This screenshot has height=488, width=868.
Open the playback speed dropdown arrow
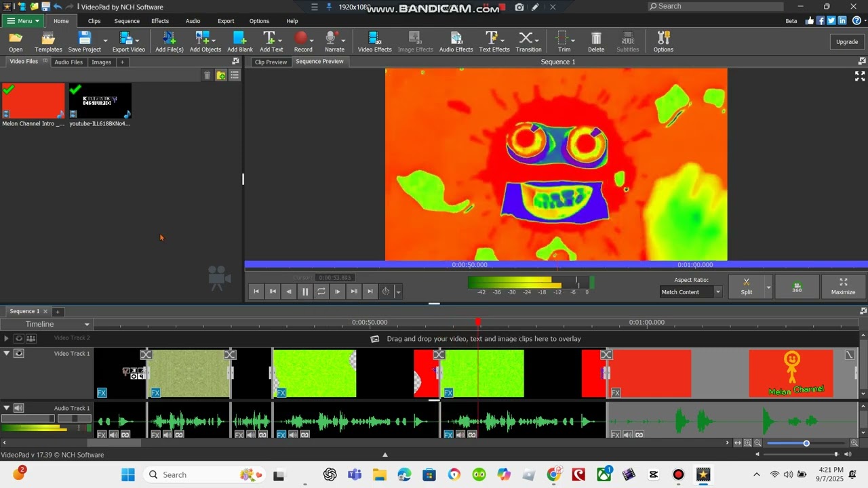[398, 292]
